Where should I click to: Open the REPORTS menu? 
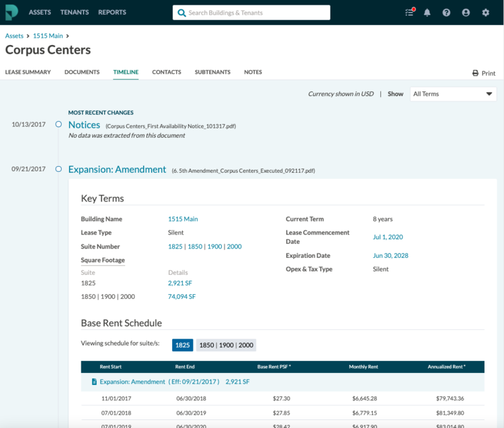[x=112, y=12]
